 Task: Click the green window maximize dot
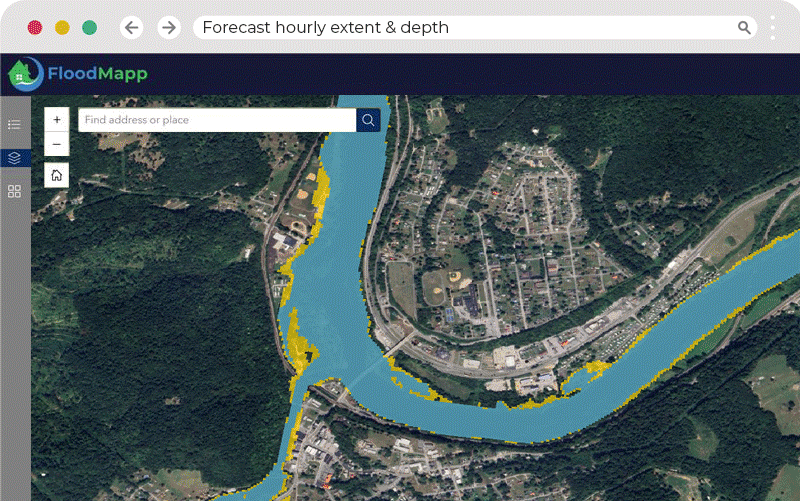pyautogui.click(x=90, y=28)
